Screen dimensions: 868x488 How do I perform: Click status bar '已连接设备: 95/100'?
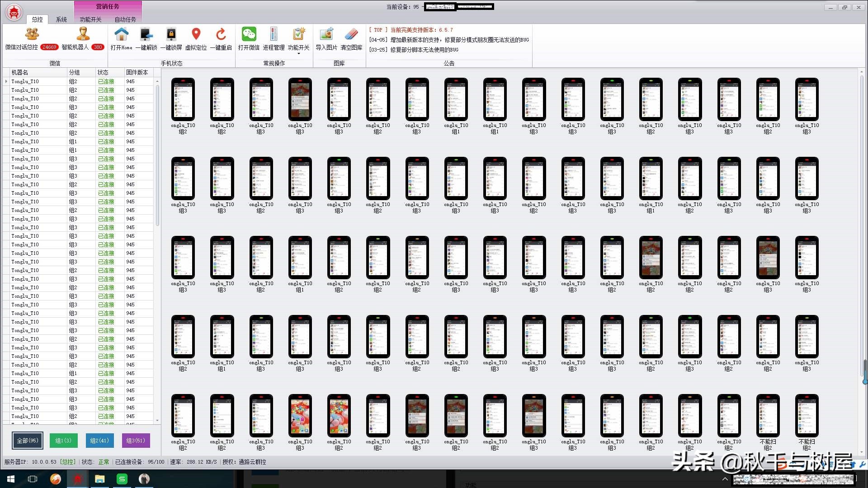(140, 462)
